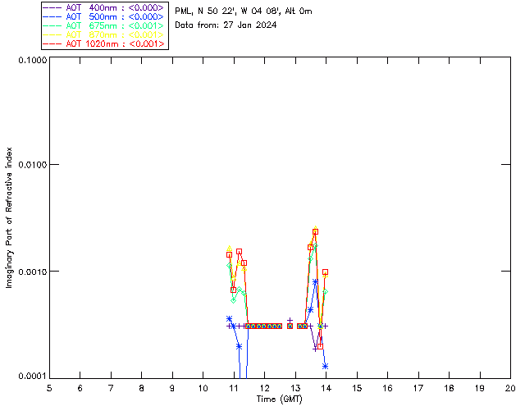Click the x-axis tick label 17

[418, 388]
